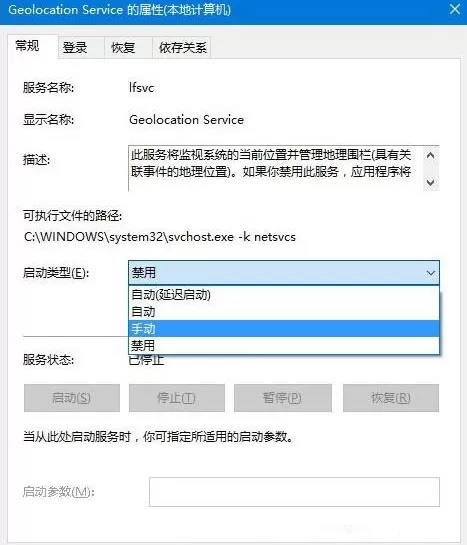Click the 暂停(P) service button
This screenshot has width=467, height=545.
(x=282, y=398)
